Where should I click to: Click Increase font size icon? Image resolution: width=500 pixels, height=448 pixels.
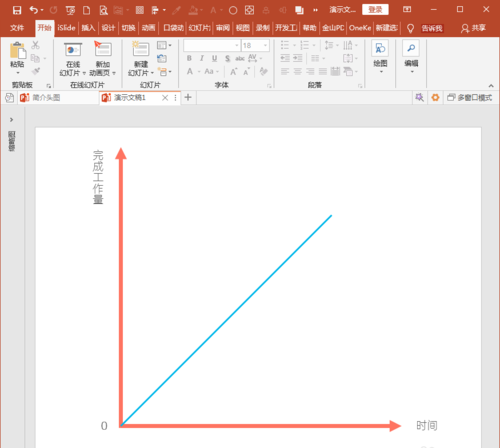pos(234,71)
